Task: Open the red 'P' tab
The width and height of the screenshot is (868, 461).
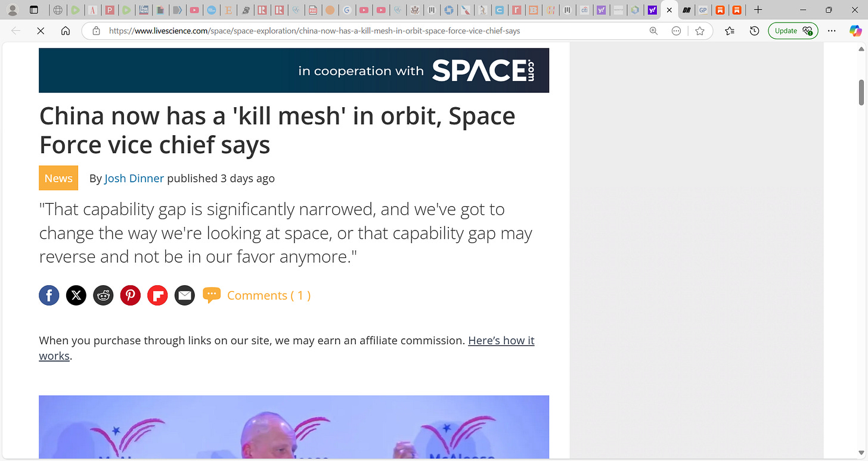Action: click(x=110, y=10)
